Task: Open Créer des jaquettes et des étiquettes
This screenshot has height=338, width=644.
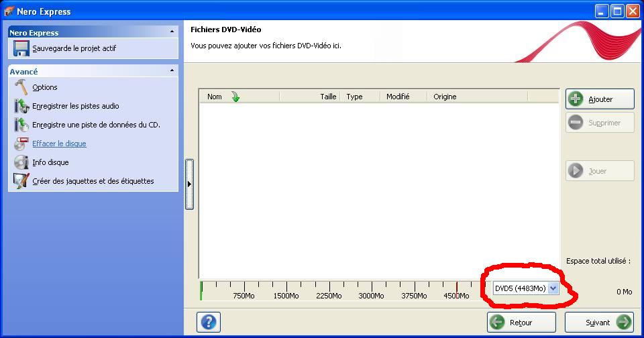Action: pyautogui.click(x=93, y=181)
